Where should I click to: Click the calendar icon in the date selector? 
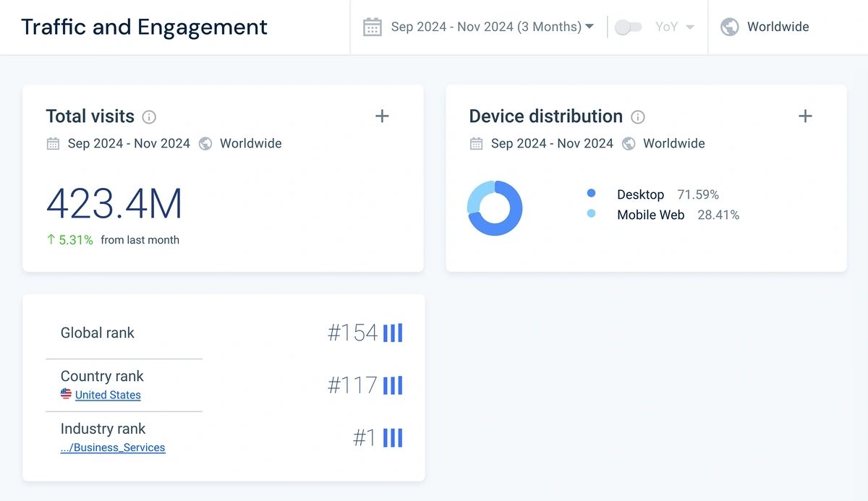(x=373, y=26)
